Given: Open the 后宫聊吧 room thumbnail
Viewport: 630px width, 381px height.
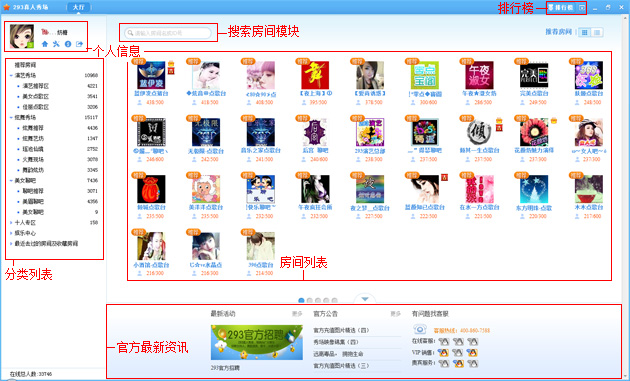Looking at the screenshot, I should (x=315, y=132).
